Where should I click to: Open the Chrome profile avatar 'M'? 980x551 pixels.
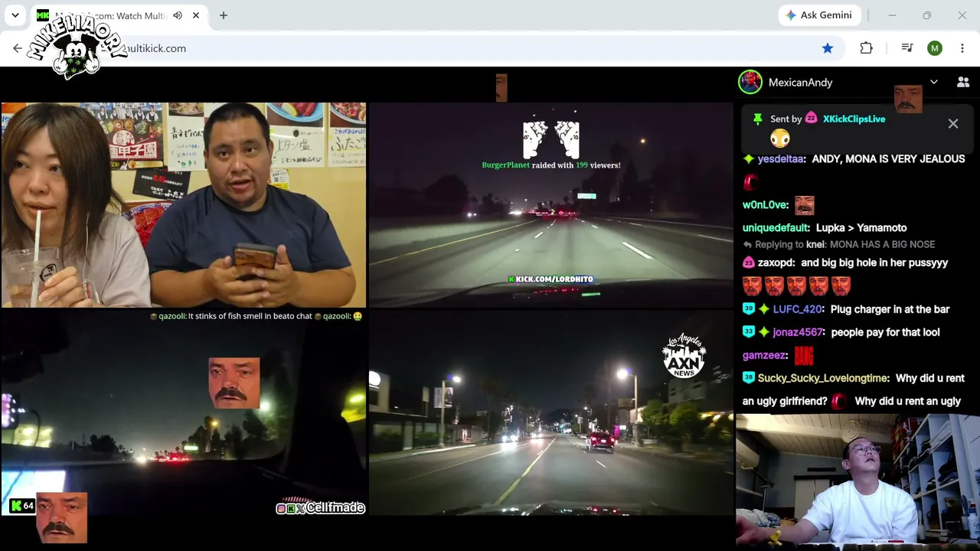[x=935, y=48]
